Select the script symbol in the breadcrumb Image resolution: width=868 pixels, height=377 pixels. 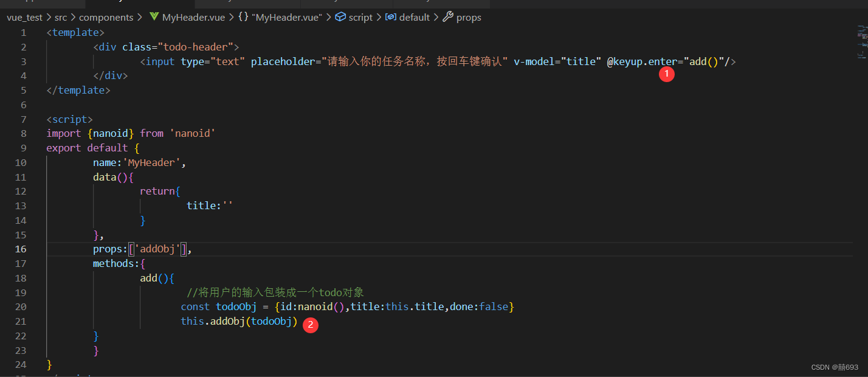[360, 17]
